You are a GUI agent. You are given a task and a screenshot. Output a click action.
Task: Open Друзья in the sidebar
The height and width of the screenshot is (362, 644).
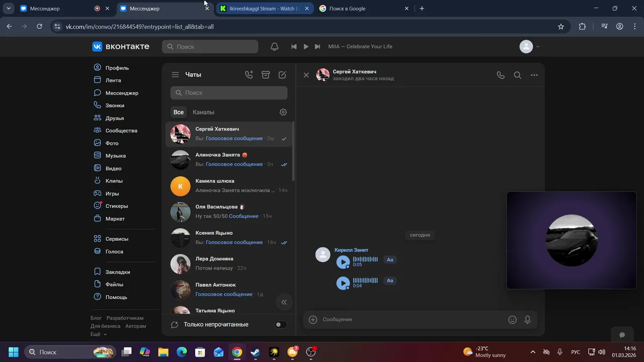pos(115,118)
